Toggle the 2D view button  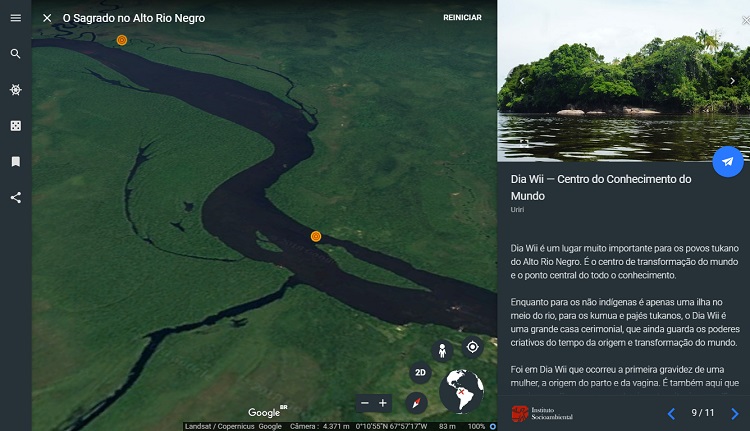click(421, 373)
